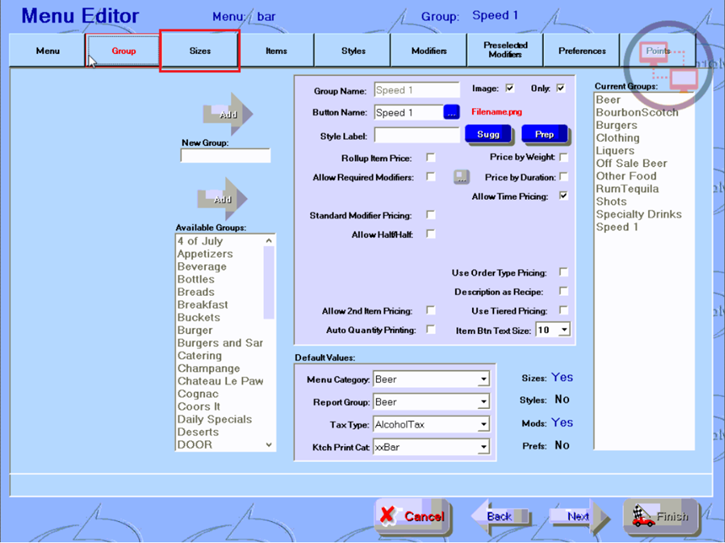Screen dimensions: 725x543
Task: Click Available Groups scroll up arrow
Action: coord(269,241)
